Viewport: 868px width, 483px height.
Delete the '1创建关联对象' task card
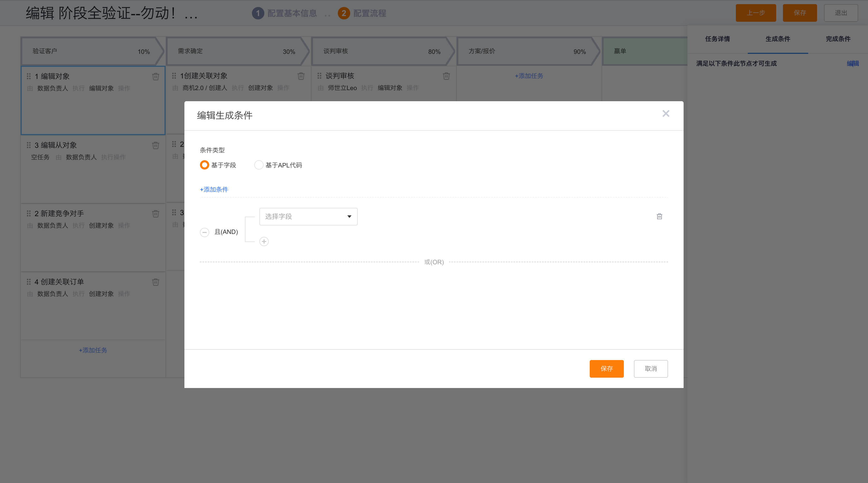(x=301, y=76)
